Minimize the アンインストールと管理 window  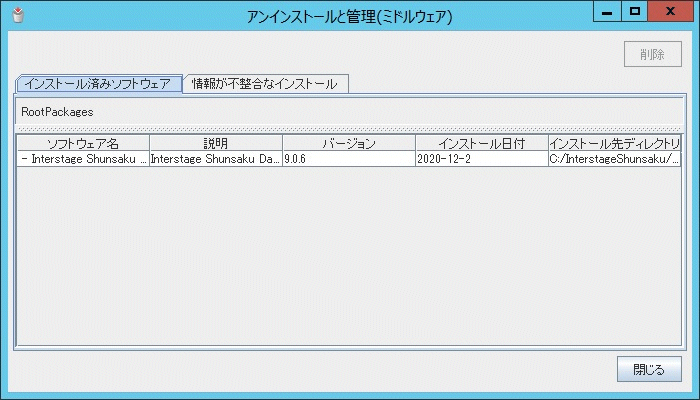tap(607, 12)
